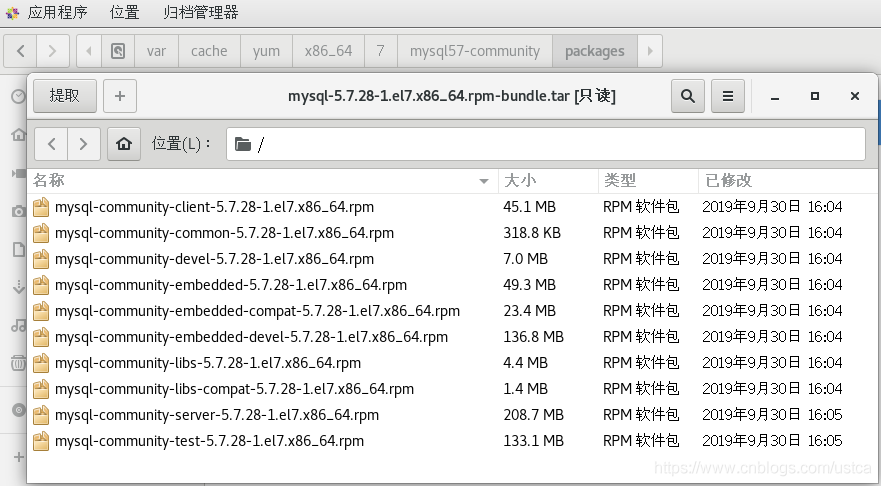This screenshot has height=486, width=881.
Task: Click the root disk icon in path bar
Action: pos(118,51)
